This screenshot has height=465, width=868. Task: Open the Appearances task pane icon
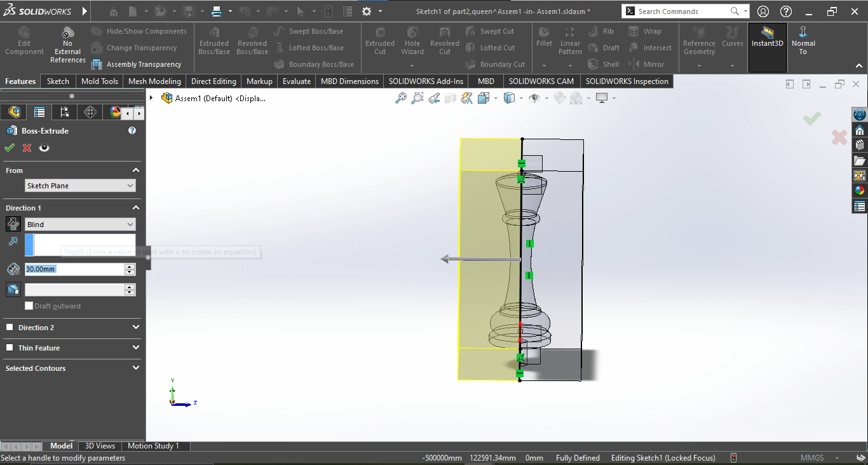(x=860, y=191)
